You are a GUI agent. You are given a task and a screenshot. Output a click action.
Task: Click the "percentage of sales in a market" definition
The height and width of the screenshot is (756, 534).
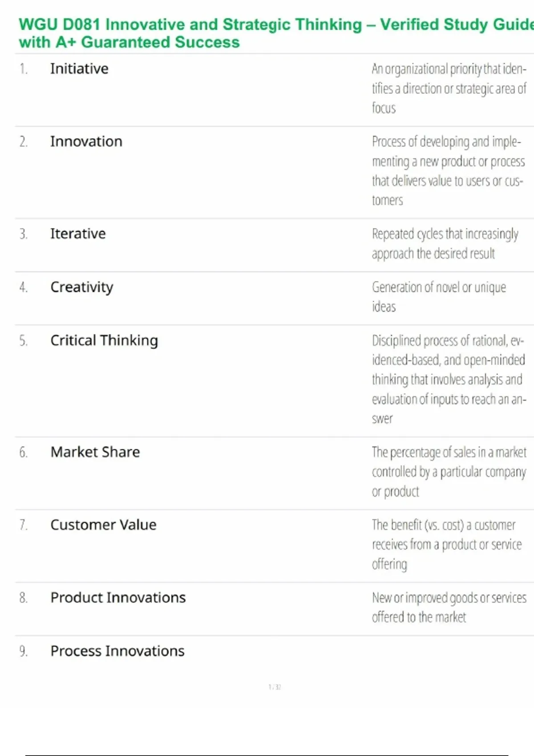pyautogui.click(x=449, y=471)
